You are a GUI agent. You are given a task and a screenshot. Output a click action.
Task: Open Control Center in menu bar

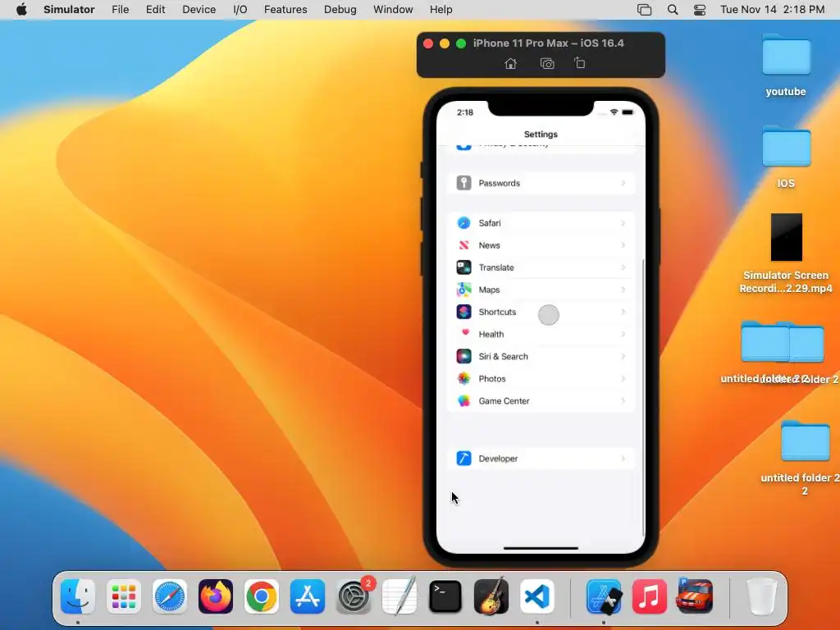700,10
